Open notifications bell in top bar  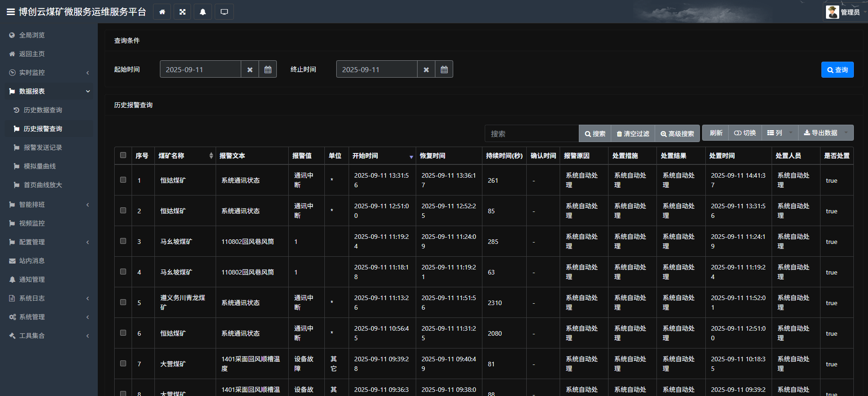203,12
